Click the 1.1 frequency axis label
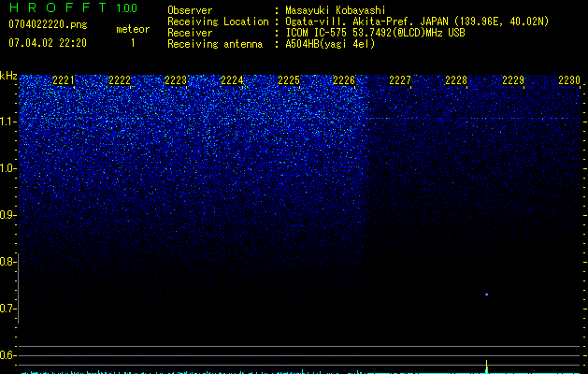Viewport: 588px width, 374px height. pyautogui.click(x=8, y=122)
